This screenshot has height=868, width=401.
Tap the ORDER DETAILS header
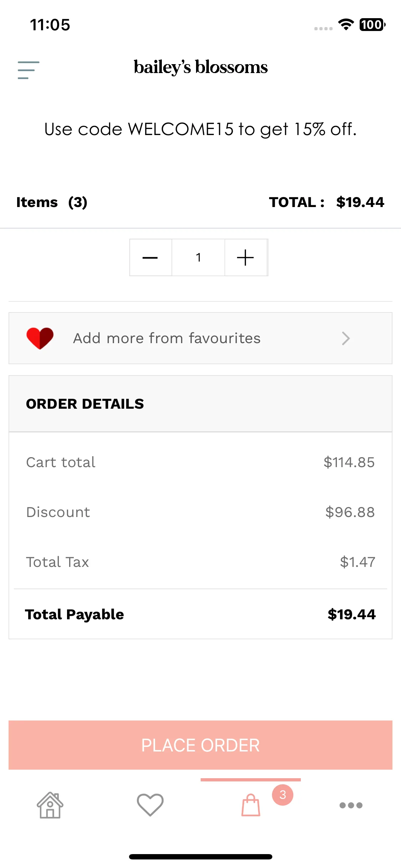pyautogui.click(x=200, y=404)
